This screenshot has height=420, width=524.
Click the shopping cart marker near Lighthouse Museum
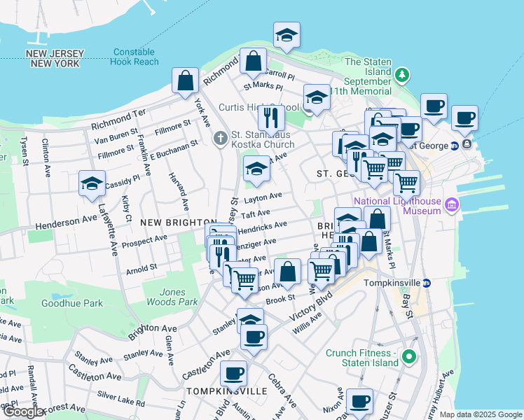pyautogui.click(x=406, y=183)
